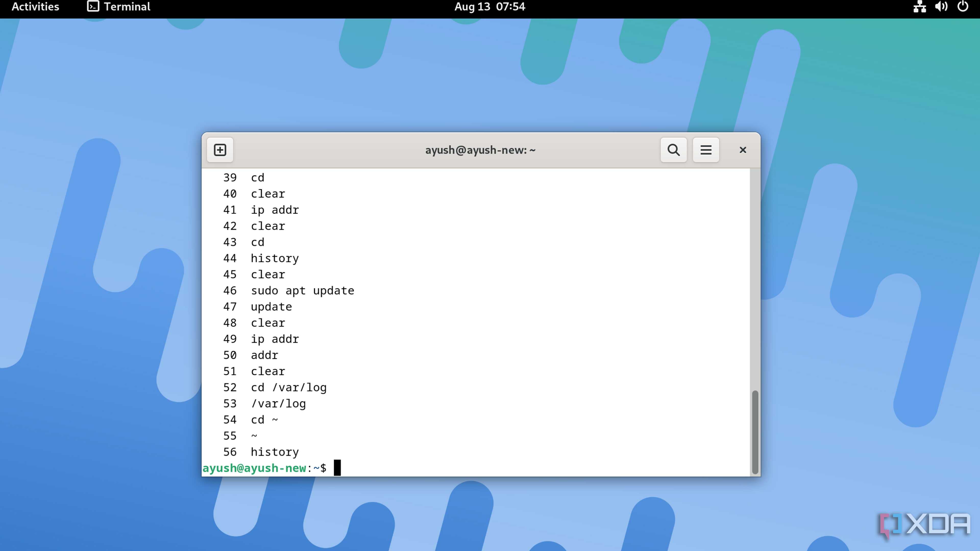This screenshot has height=551, width=980.
Task: Click history entry 40 'clear'
Action: pyautogui.click(x=268, y=194)
